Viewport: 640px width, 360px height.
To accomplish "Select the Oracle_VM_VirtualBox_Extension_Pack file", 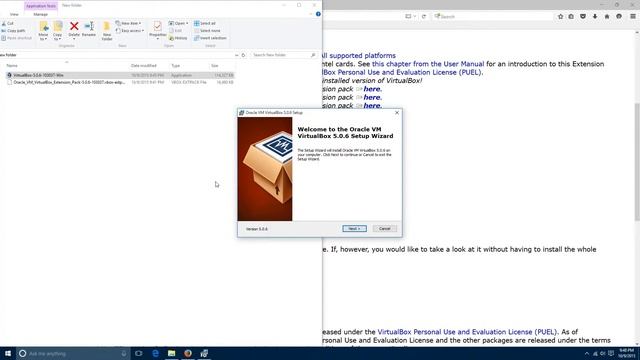I will click(x=120, y=82).
